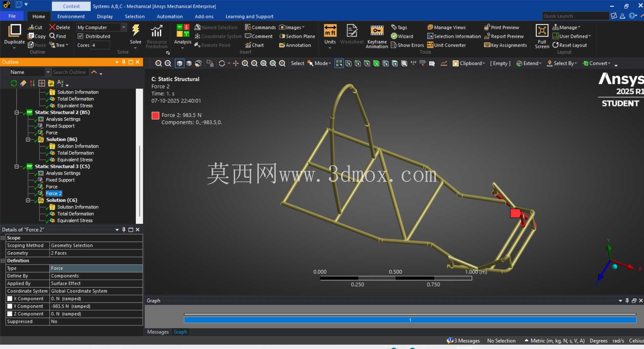Open the Automation ribbon tab
This screenshot has width=644, height=349.
[169, 17]
